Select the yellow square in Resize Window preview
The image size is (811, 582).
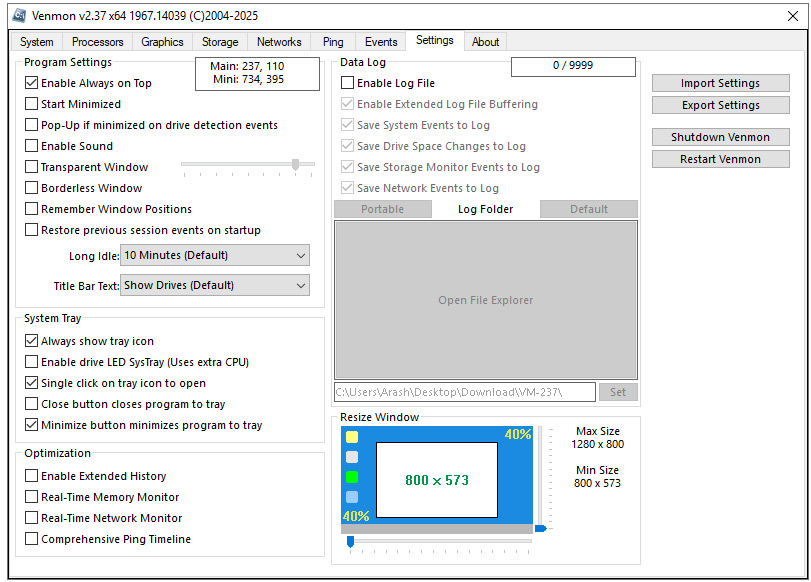coord(352,437)
